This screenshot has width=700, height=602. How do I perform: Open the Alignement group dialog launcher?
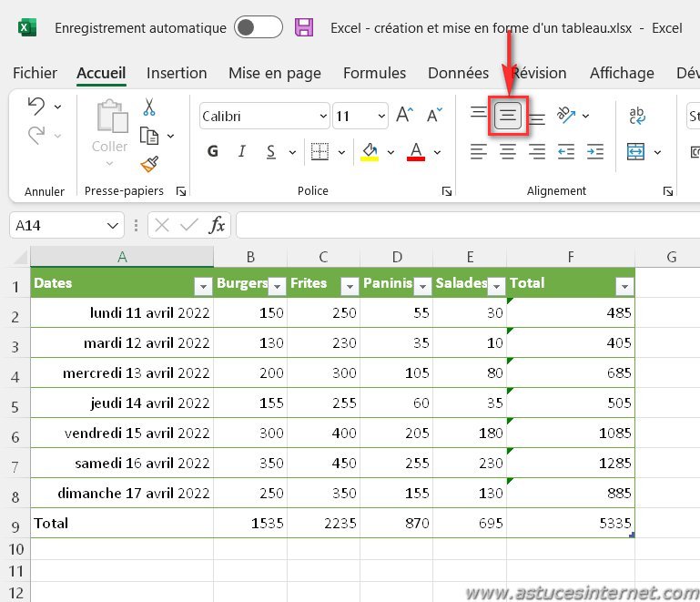click(668, 191)
